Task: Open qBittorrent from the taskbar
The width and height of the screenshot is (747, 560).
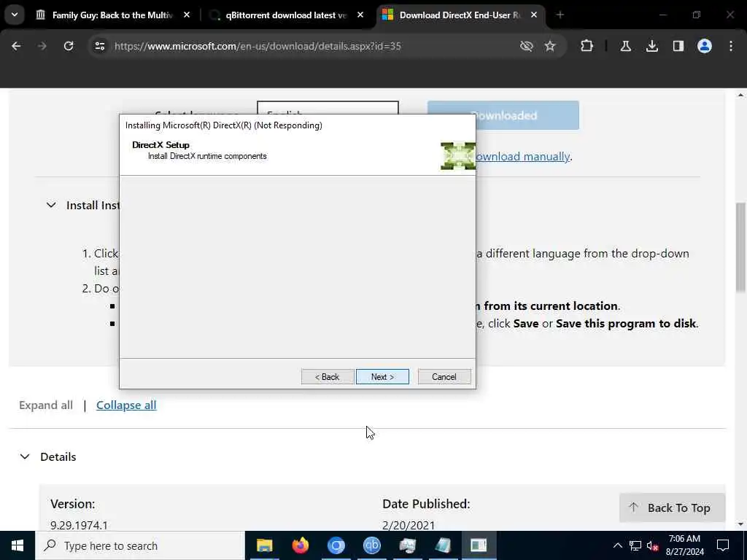Action: click(x=371, y=545)
